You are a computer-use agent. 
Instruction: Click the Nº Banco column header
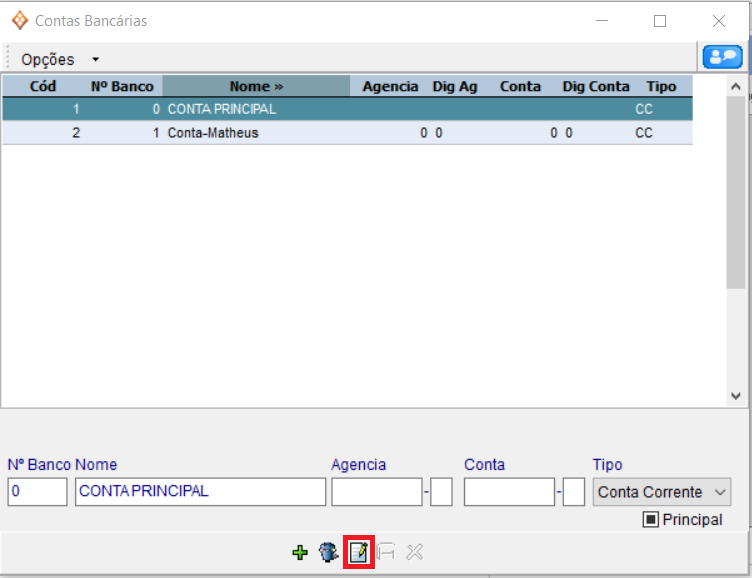coord(122,86)
